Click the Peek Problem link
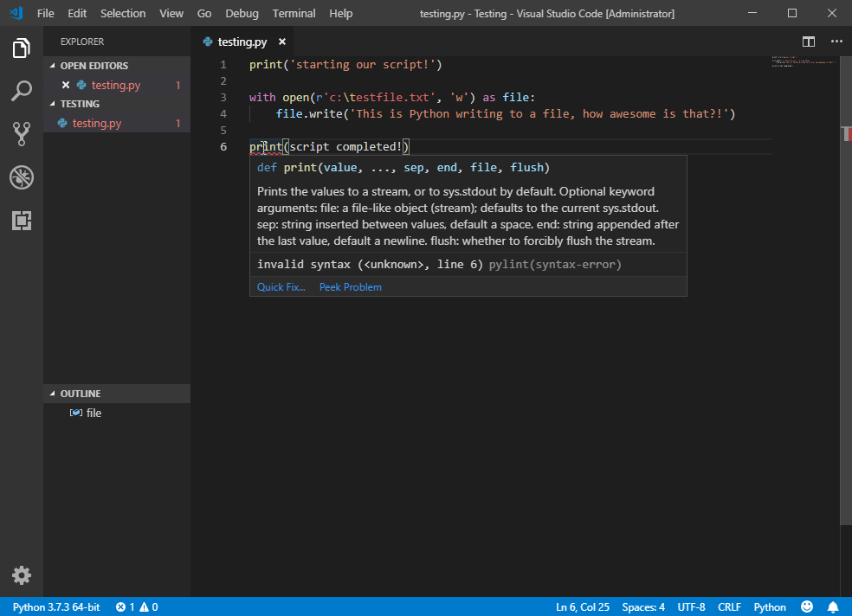The width and height of the screenshot is (852, 616). (x=351, y=287)
